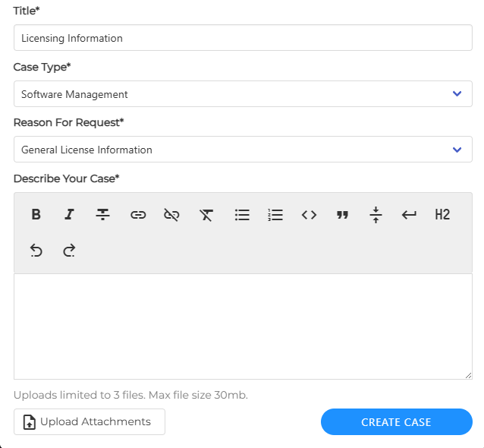Insert a bulleted list
Image resolution: width=484 pixels, height=448 pixels.
click(242, 215)
